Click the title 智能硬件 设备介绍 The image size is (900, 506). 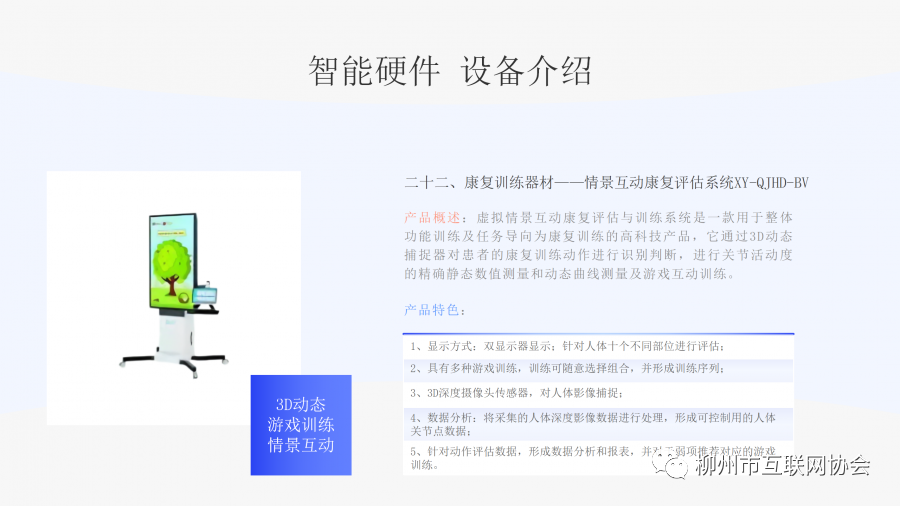(449, 71)
